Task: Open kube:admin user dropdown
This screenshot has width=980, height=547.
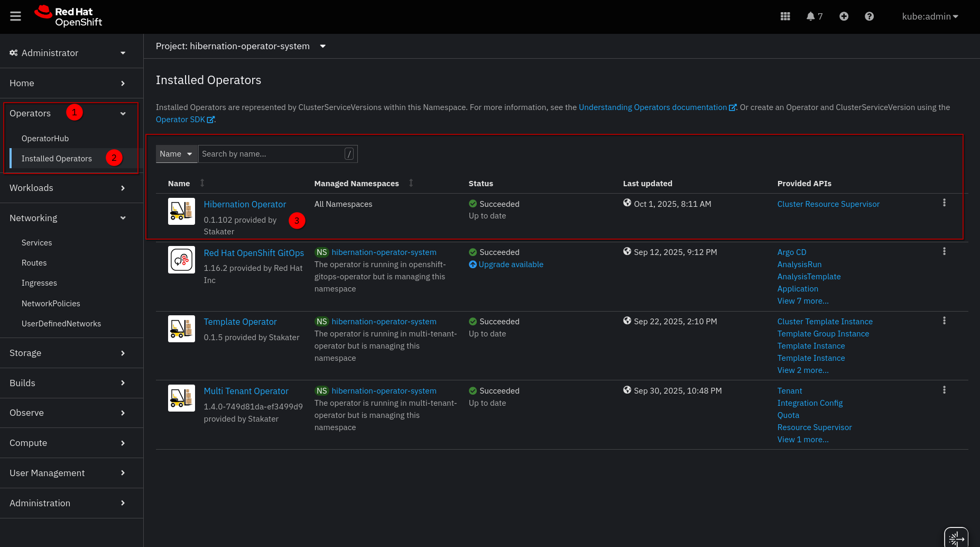Action: click(930, 16)
